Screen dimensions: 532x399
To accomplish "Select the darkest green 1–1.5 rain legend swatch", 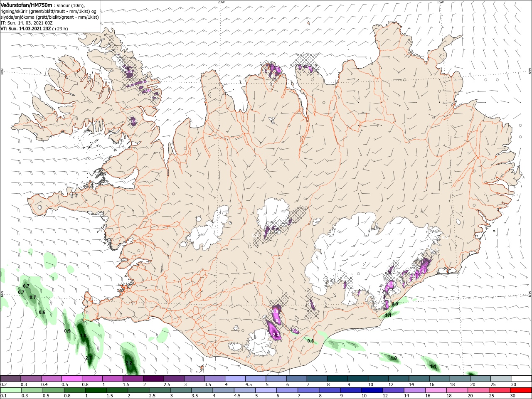I will 96,390.
